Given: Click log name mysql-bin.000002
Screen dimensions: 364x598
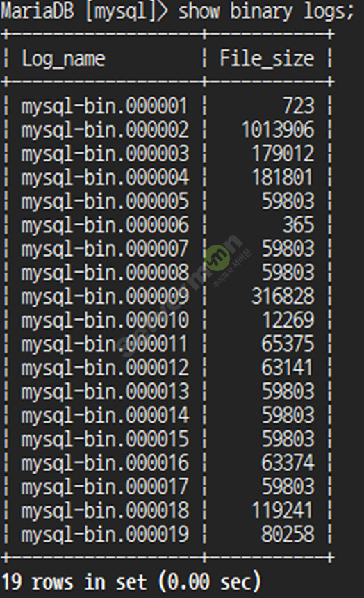Looking at the screenshot, I should [104, 130].
